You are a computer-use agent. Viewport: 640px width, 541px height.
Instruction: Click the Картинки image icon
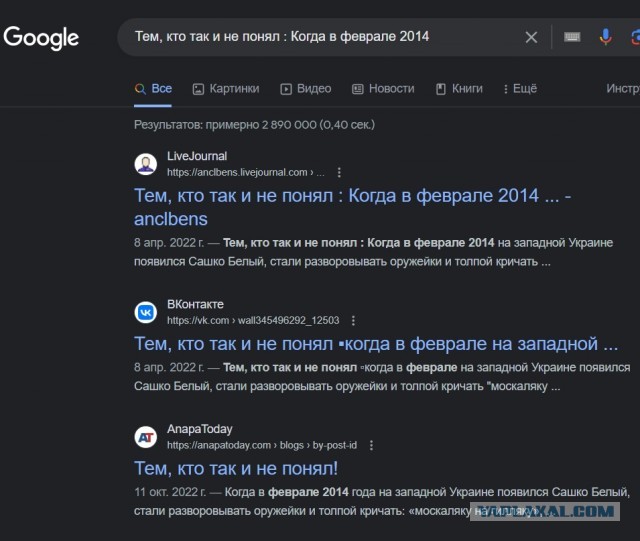pyautogui.click(x=198, y=89)
